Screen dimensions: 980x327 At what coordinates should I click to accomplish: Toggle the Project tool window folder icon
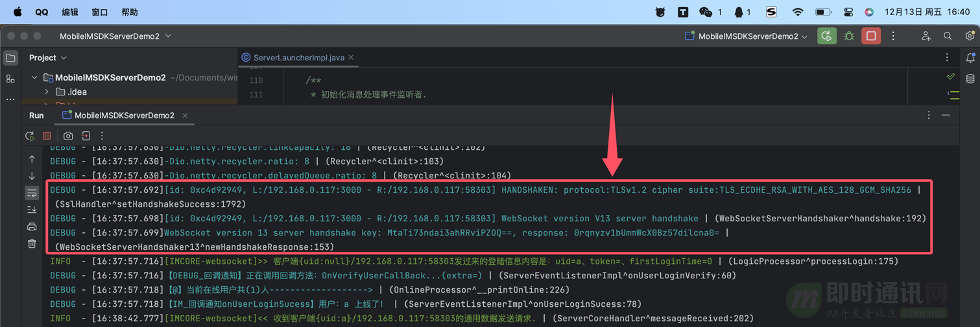coord(11,58)
